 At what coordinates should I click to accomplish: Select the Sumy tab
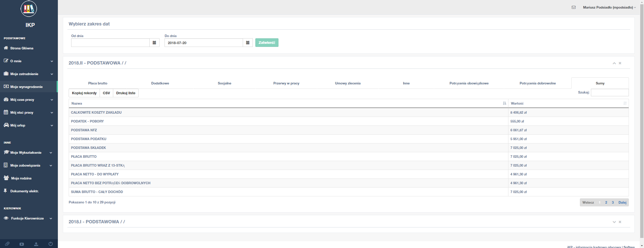(600, 83)
